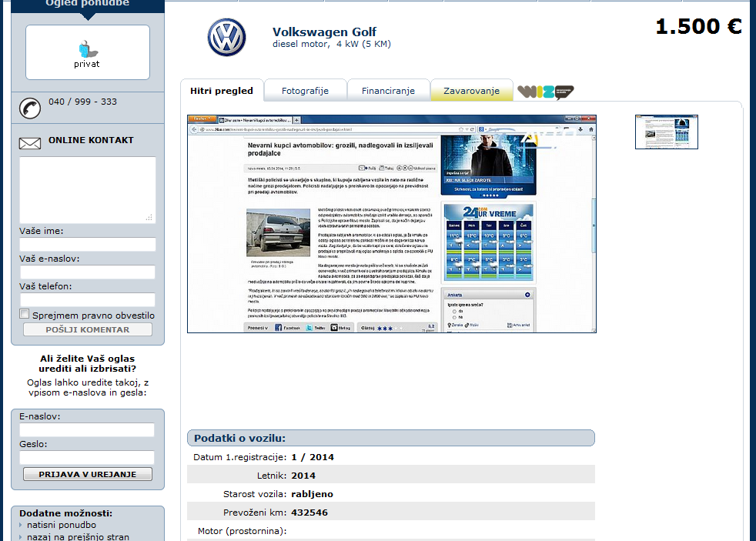Screen dimensions: 756x541
Task: Click the PRIJAVA V UREJANJE button
Action: point(88,474)
